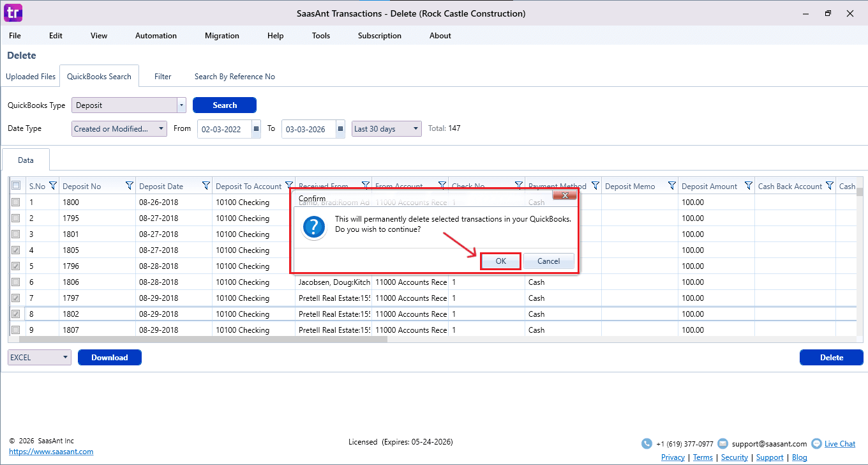
Task: Toggle the checkbox for row 1
Action: click(16, 202)
